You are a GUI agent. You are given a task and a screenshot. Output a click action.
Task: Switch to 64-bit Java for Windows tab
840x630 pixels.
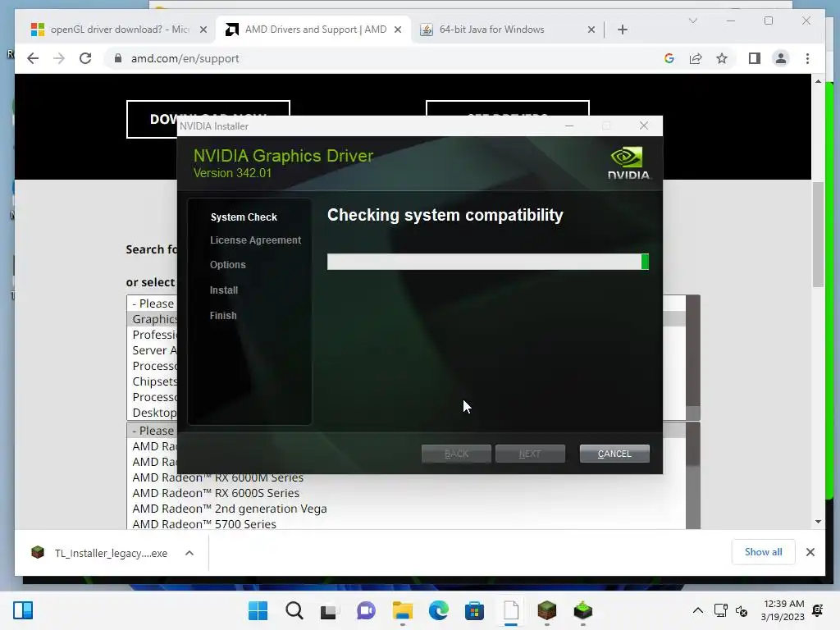507,30
